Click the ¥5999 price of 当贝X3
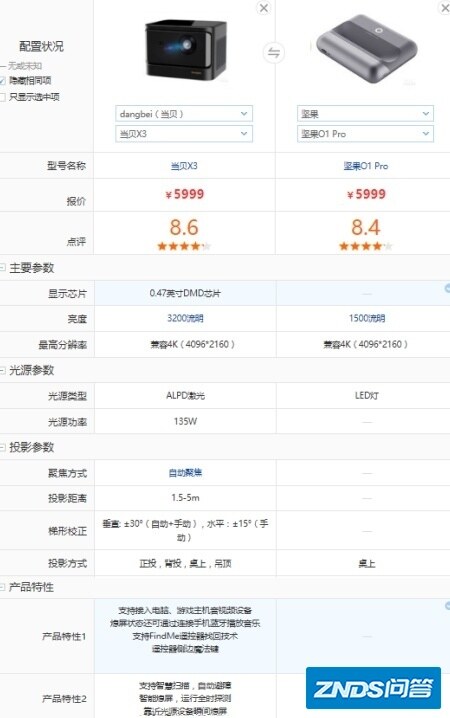The height and width of the screenshot is (718, 450). pos(184,194)
